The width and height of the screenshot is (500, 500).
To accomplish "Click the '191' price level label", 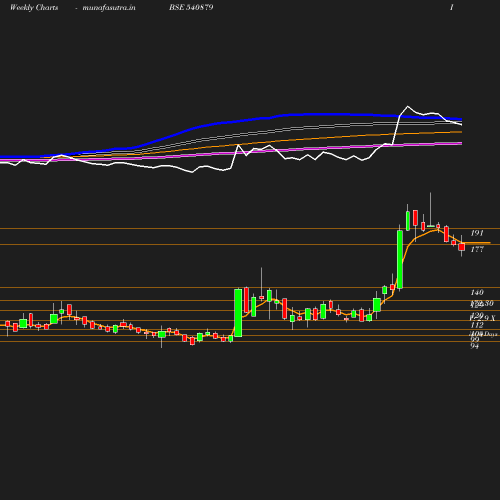I will point(477,233).
